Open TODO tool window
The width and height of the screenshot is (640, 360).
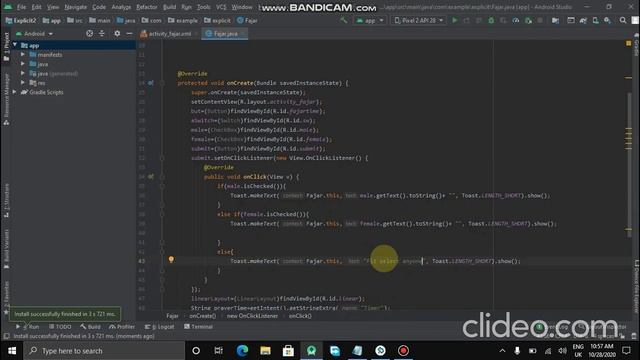coord(60,327)
